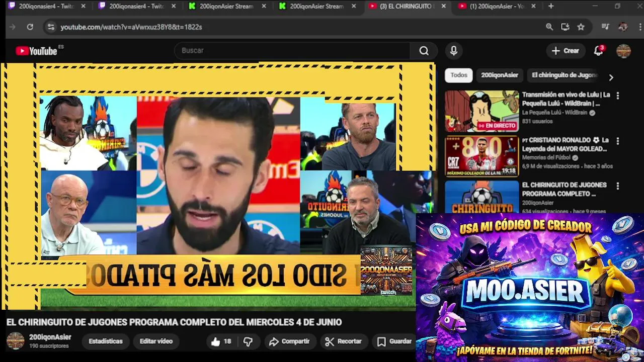This screenshot has height=362, width=644.
Task: Click '6,9 M de visualizaciones' text
Action: point(550,166)
